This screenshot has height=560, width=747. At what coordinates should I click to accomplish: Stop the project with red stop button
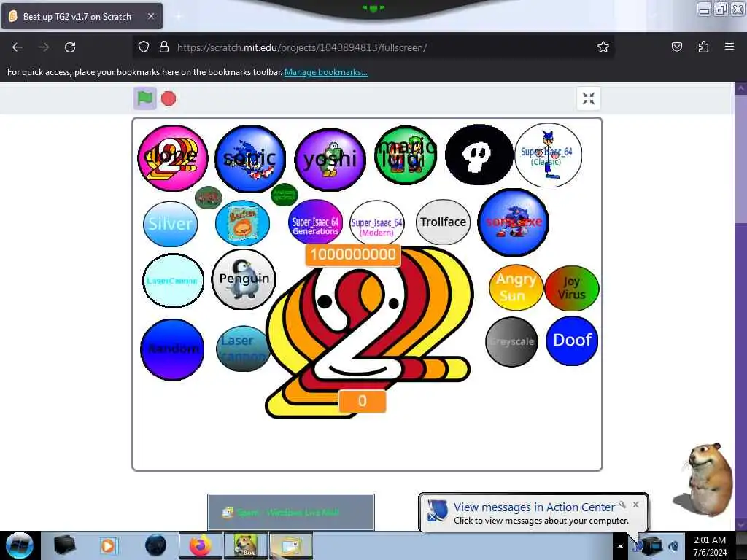pos(169,98)
